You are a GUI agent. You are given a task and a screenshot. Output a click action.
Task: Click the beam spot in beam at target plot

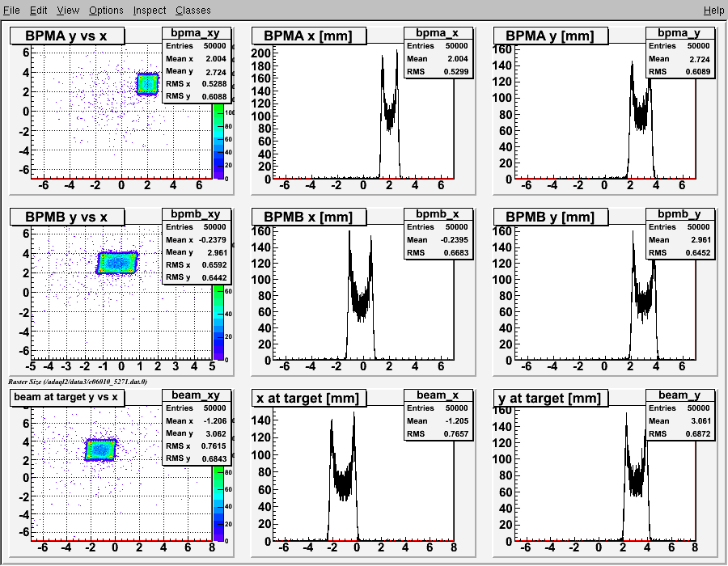click(101, 450)
